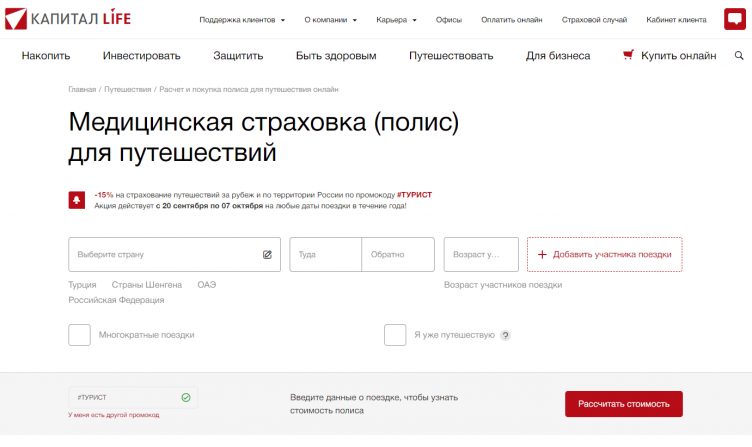Viewport: 752px width, 447px height.
Task: Click Добавить участника поездки button
Action: tap(604, 254)
